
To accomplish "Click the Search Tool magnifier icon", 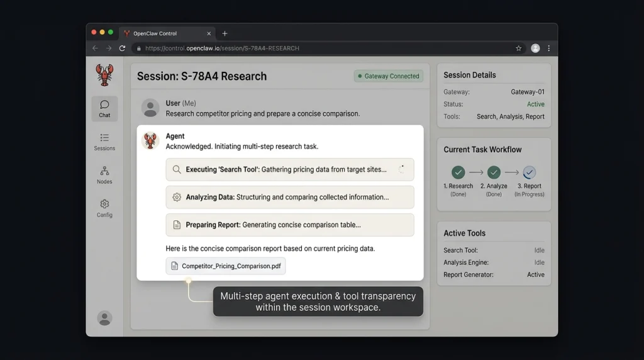I will (177, 169).
